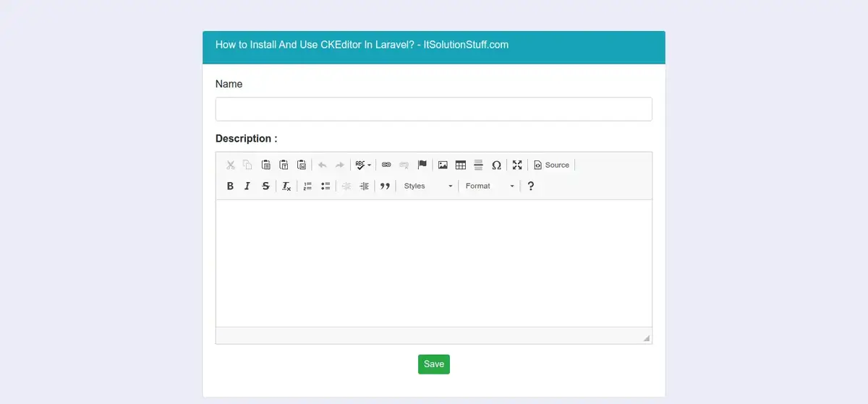Open the spell checker dropdown menu

coord(363,166)
